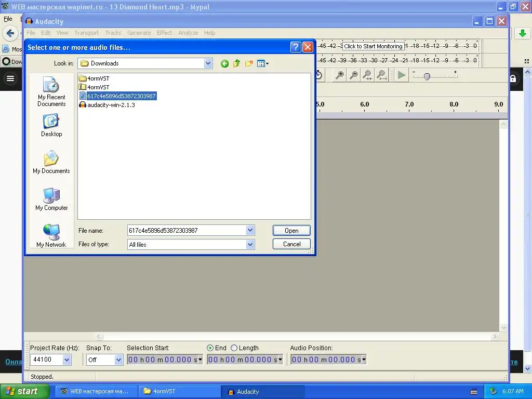Expand the Look in folder dropdown
Image resolution: width=532 pixels, height=399 pixels.
click(x=208, y=63)
